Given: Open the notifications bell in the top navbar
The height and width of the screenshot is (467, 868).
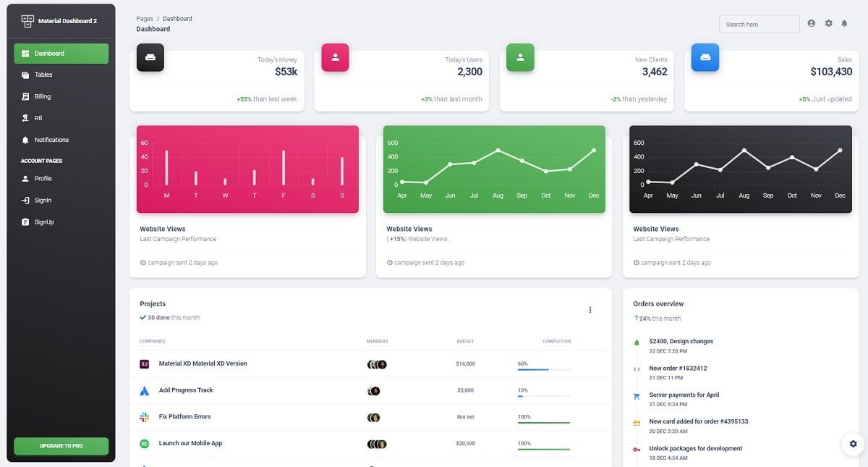Looking at the screenshot, I should point(845,23).
